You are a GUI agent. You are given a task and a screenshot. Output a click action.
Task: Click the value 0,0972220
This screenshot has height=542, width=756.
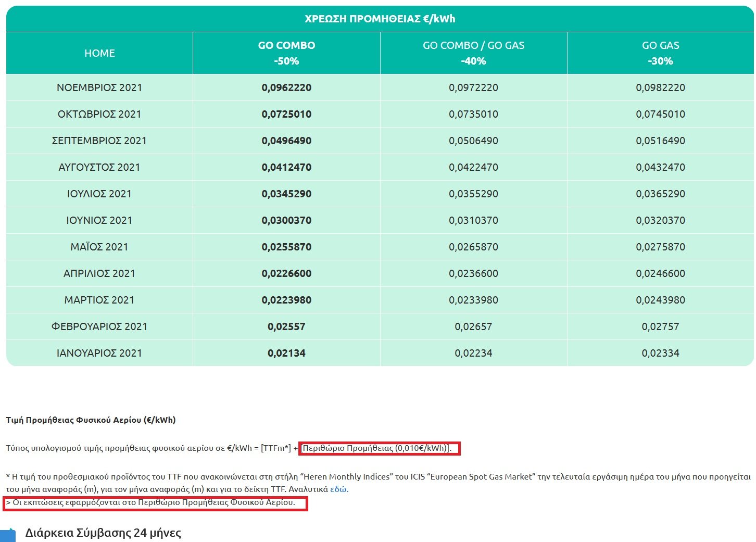click(x=473, y=87)
